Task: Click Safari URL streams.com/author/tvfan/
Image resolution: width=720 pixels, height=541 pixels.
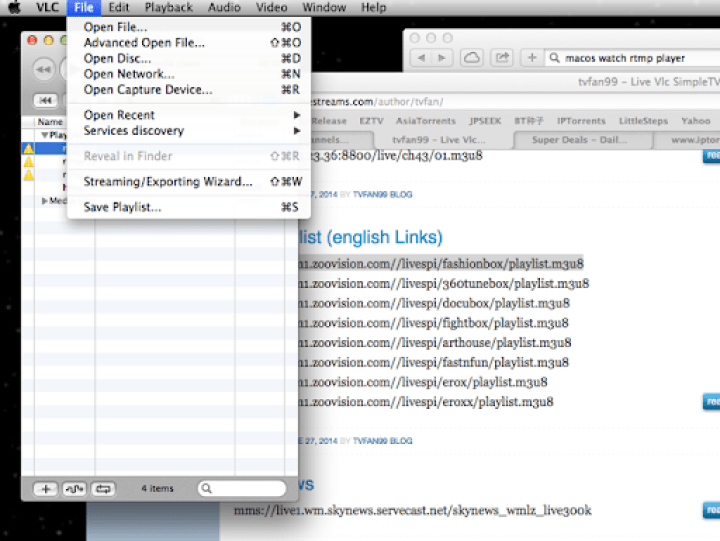Action: (x=377, y=101)
